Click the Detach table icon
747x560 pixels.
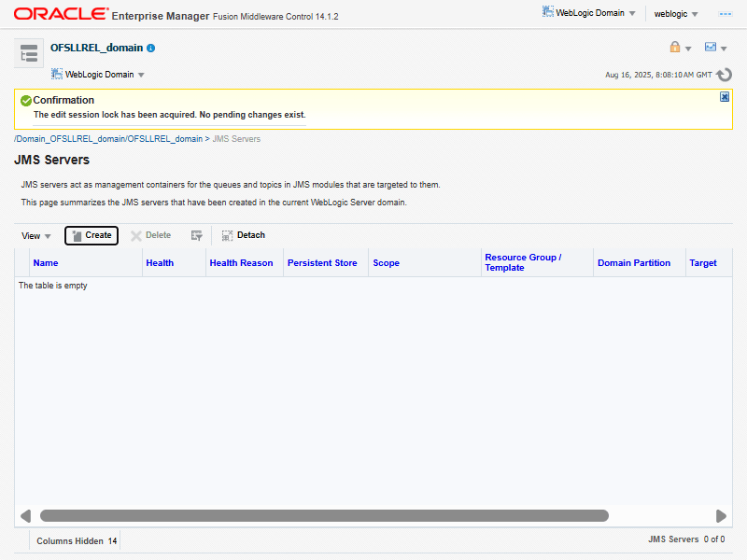[227, 235]
